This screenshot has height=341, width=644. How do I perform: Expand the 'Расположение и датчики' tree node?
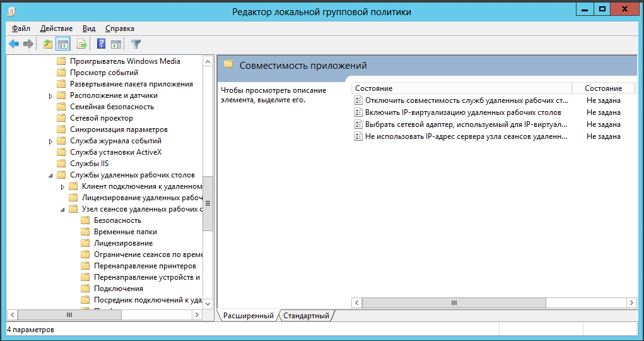click(x=50, y=96)
